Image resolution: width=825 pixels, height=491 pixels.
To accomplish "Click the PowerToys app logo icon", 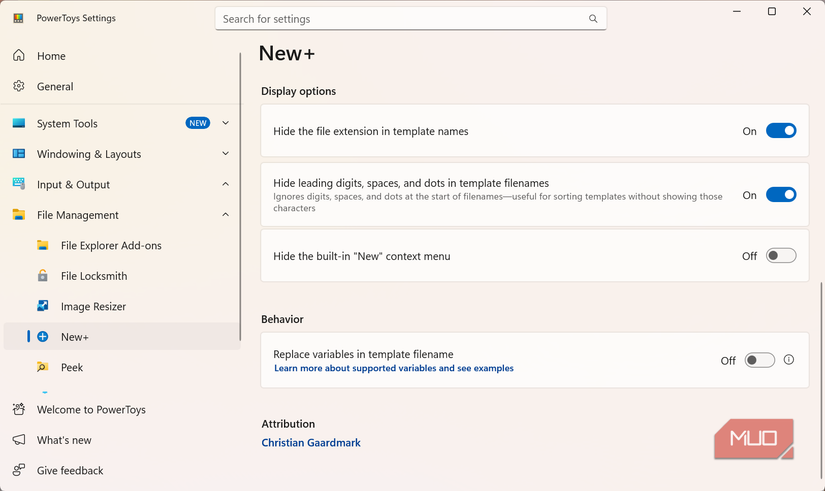I will [x=18, y=18].
